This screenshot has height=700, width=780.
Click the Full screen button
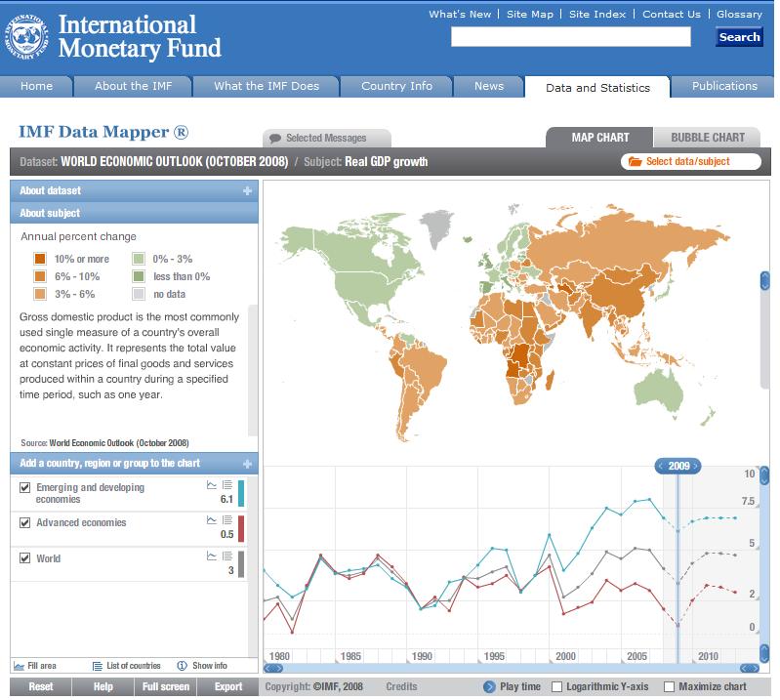(x=166, y=686)
